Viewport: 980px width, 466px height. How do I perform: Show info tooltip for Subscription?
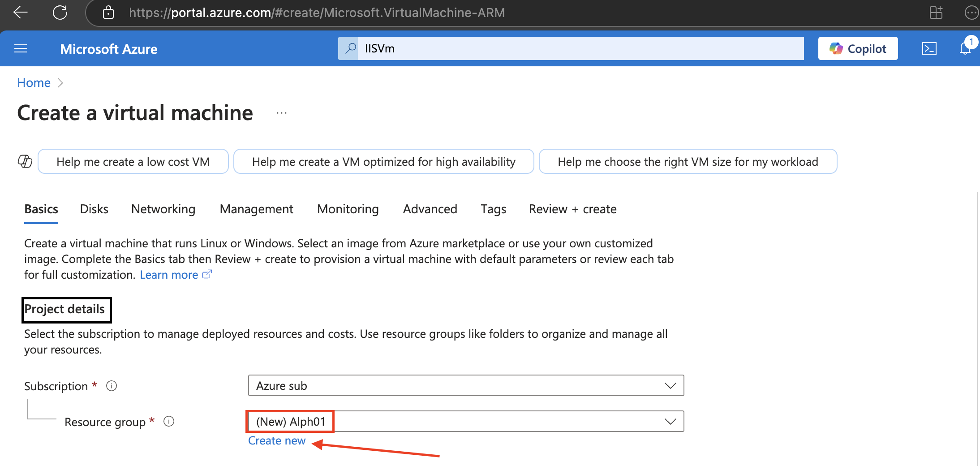coord(112,386)
